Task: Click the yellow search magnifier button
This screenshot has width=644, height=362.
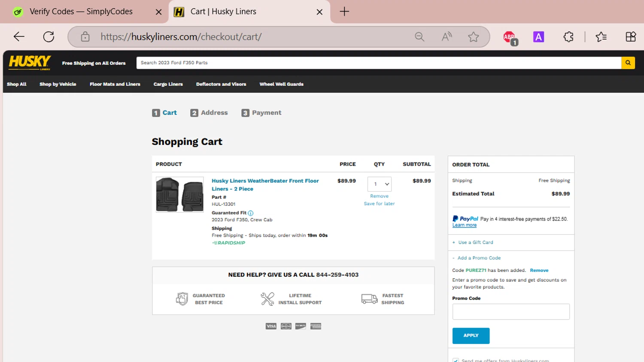Action: coord(628,63)
